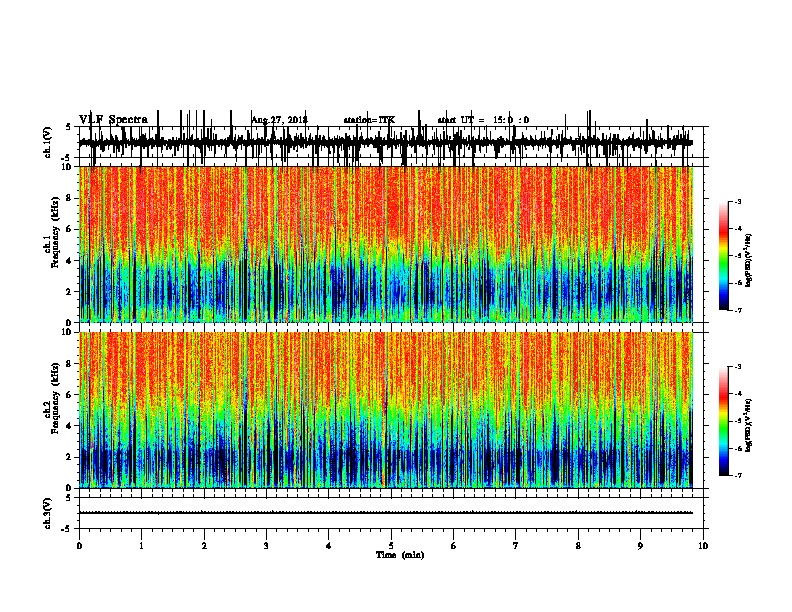792x612 pixels.
Task: Click the '9' tick on the time axis
Action: pos(640,545)
